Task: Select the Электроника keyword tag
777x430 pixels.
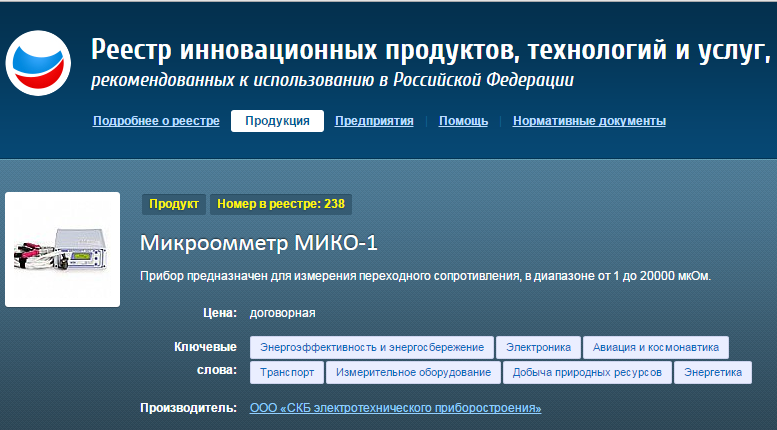Action: (538, 347)
